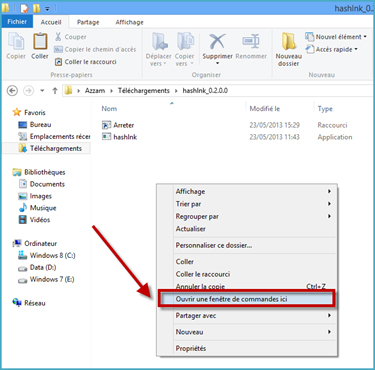Click the Supprimer red X icon
The width and height of the screenshot is (375, 370).
coord(217,41)
